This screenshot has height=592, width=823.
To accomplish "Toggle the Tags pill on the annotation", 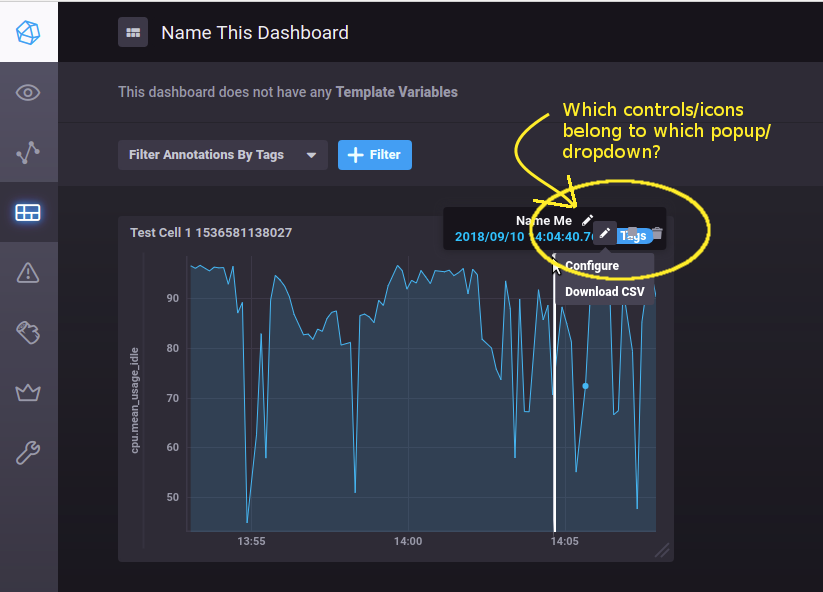I will [x=632, y=235].
